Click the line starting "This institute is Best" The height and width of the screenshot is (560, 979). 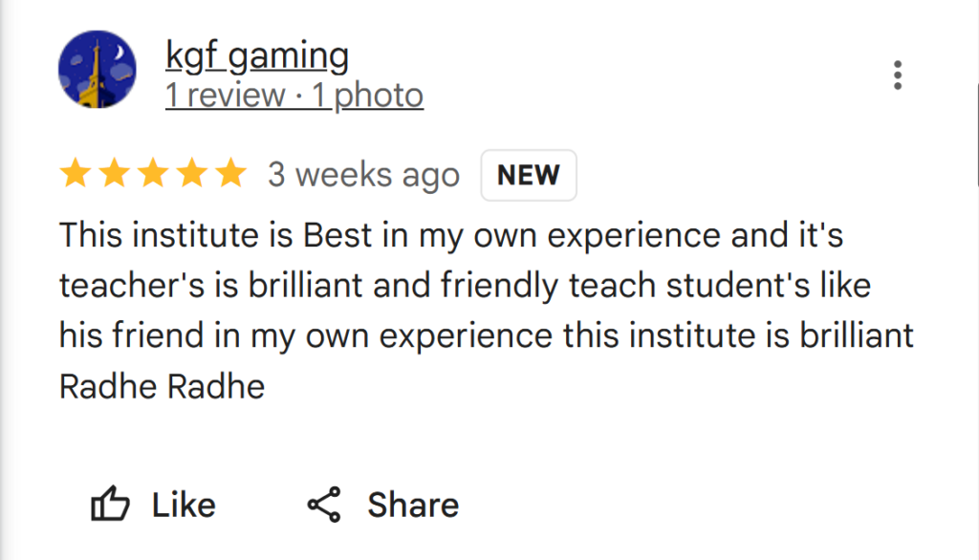[450, 234]
